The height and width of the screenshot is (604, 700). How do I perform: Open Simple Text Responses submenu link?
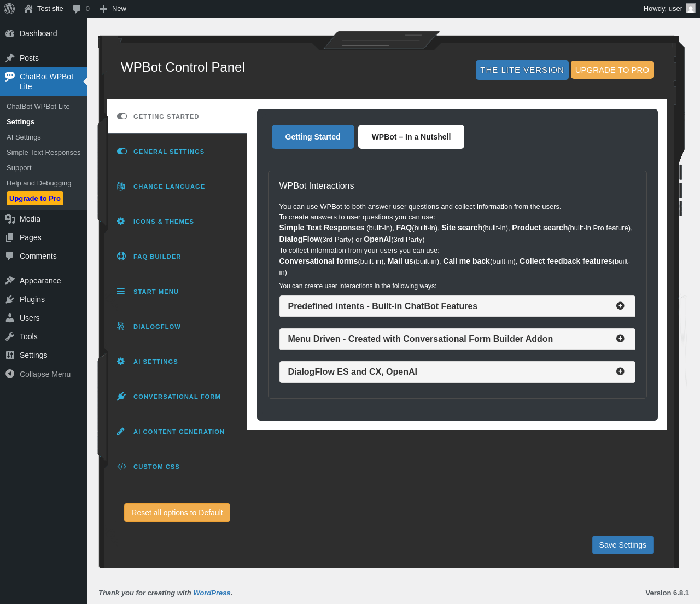[x=44, y=153]
